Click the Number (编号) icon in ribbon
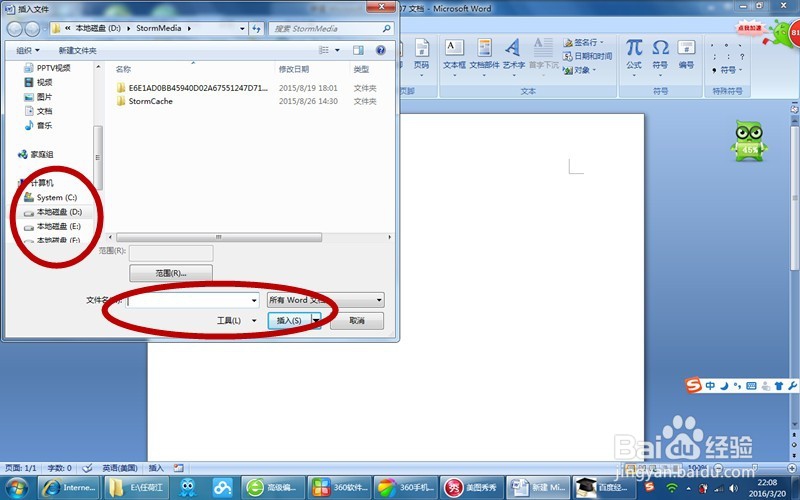Screen dimensions: 800x500 pyautogui.click(x=686, y=55)
